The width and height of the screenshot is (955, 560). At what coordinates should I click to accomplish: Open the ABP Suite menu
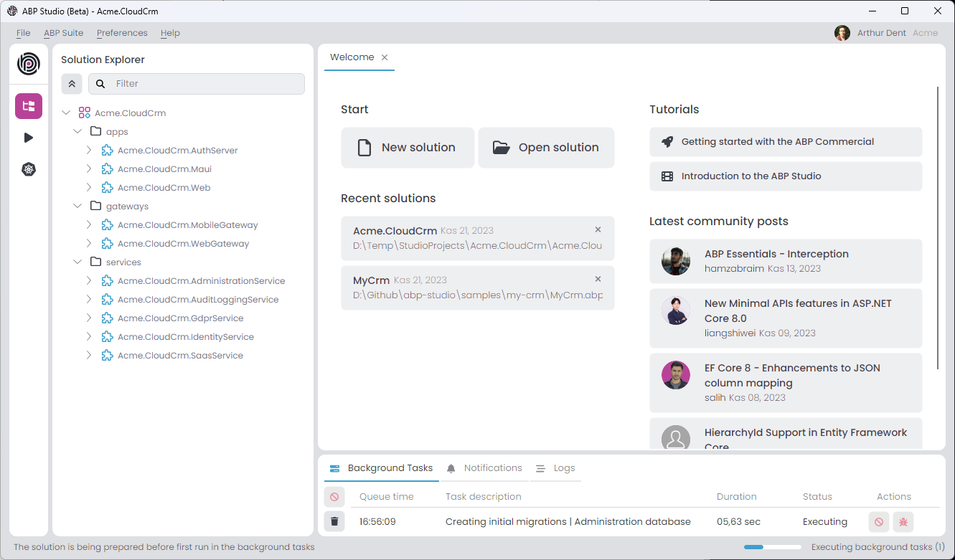click(63, 33)
